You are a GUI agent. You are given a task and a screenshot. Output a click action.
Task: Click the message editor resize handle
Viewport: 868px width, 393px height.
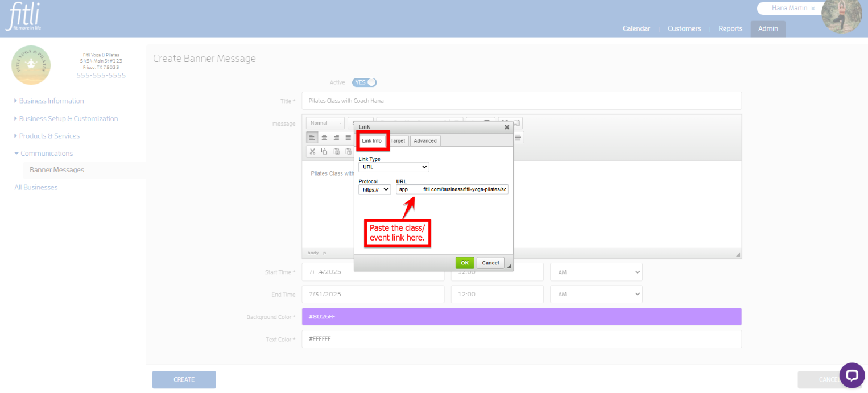(x=738, y=254)
